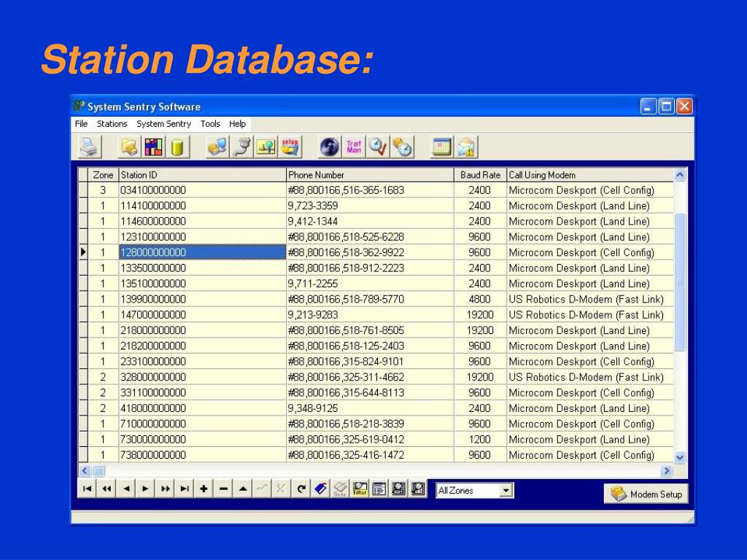Select station ID 738000000000
The width and height of the screenshot is (747, 560).
[x=202, y=455]
